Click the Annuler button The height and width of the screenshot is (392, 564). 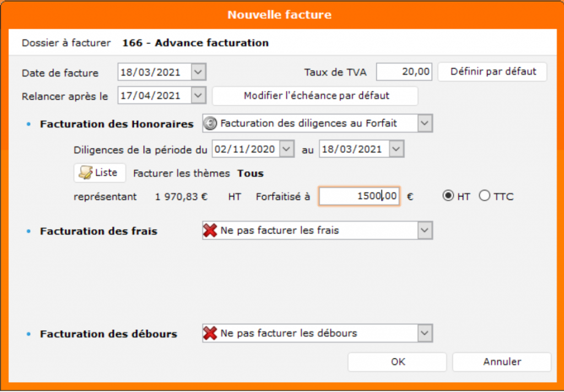click(x=502, y=362)
